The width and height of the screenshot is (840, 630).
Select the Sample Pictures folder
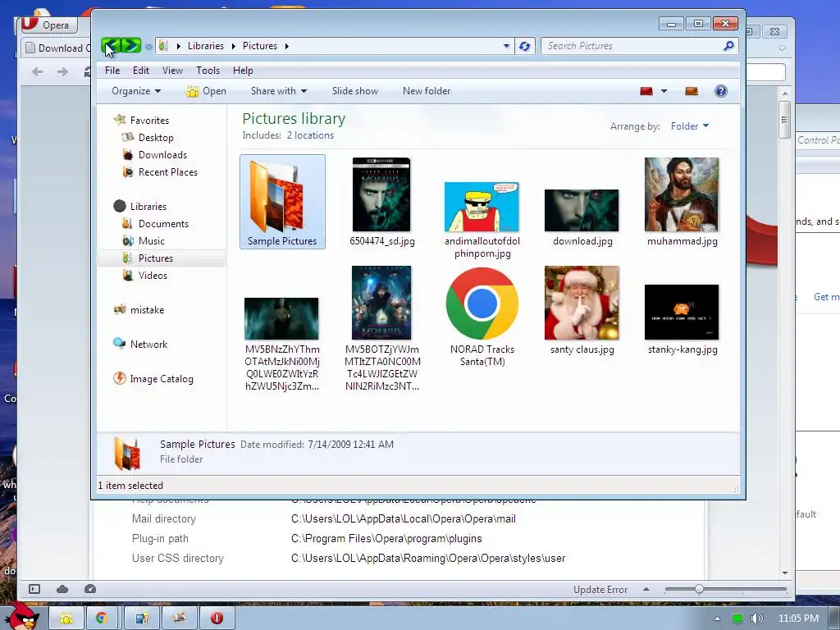pos(282,202)
